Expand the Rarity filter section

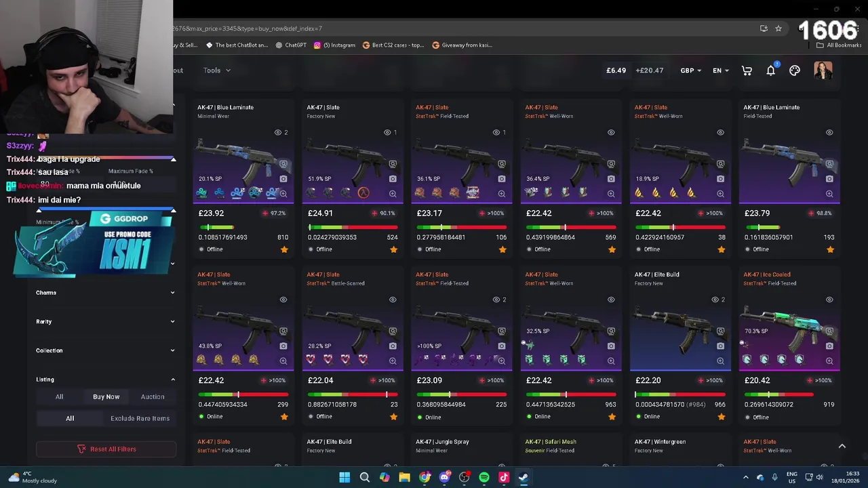click(105, 322)
